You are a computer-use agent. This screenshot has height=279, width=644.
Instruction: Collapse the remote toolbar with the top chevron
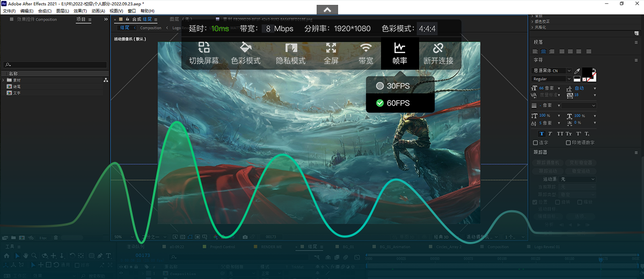pos(328,9)
